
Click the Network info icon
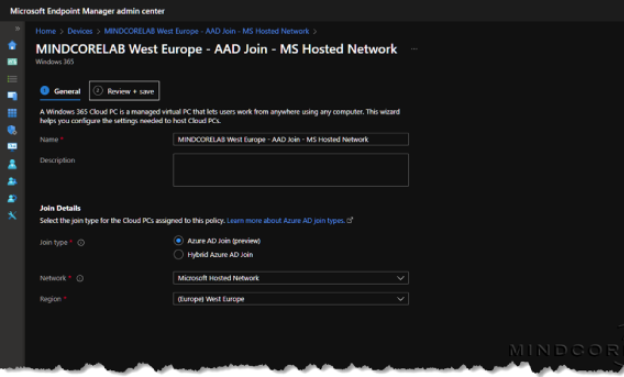click(x=80, y=278)
